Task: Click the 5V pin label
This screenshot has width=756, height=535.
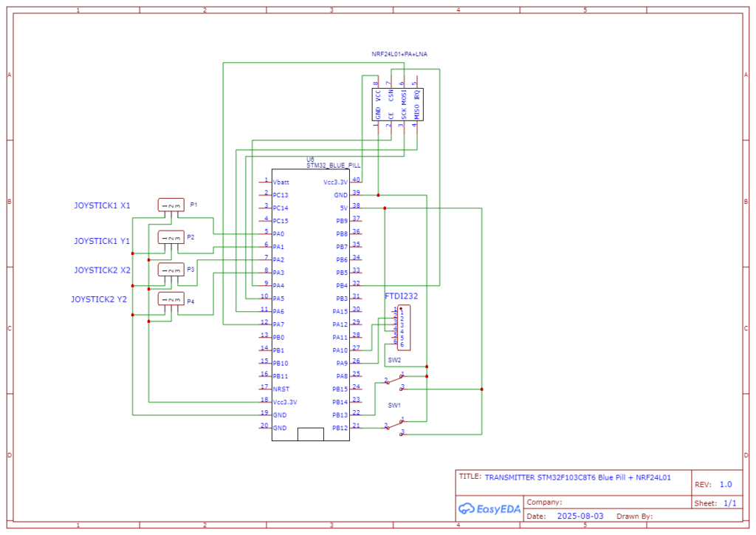Action: coord(344,208)
